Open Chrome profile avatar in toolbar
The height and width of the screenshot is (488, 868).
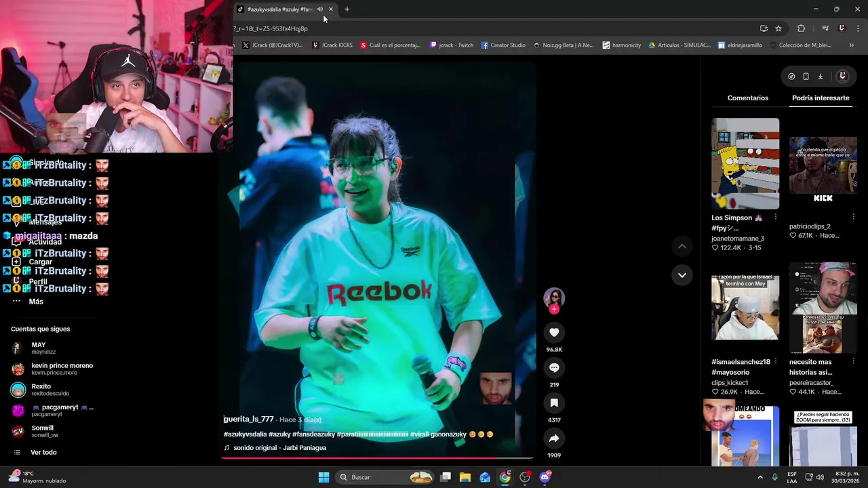[842, 28]
